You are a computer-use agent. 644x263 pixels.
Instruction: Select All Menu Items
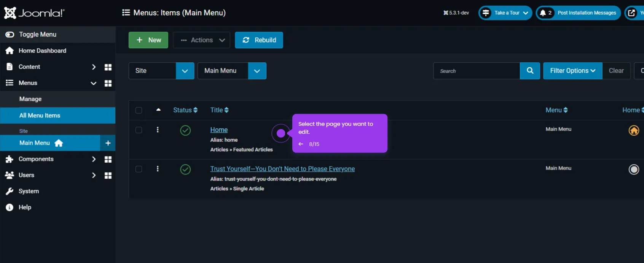[x=57, y=116]
